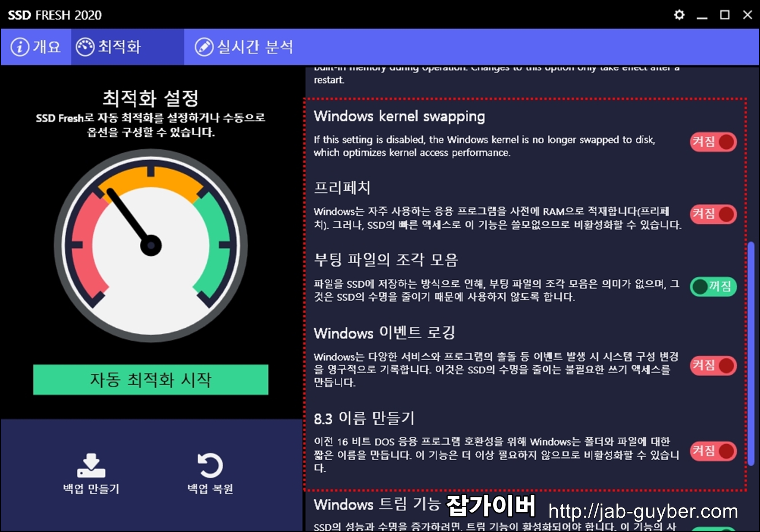Image resolution: width=760 pixels, height=532 pixels.
Task: Click the SSD FRESH 2020 window title
Action: (55, 15)
